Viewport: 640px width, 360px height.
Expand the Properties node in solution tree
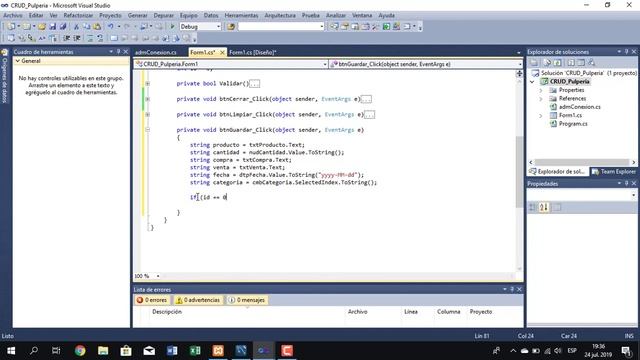point(541,90)
